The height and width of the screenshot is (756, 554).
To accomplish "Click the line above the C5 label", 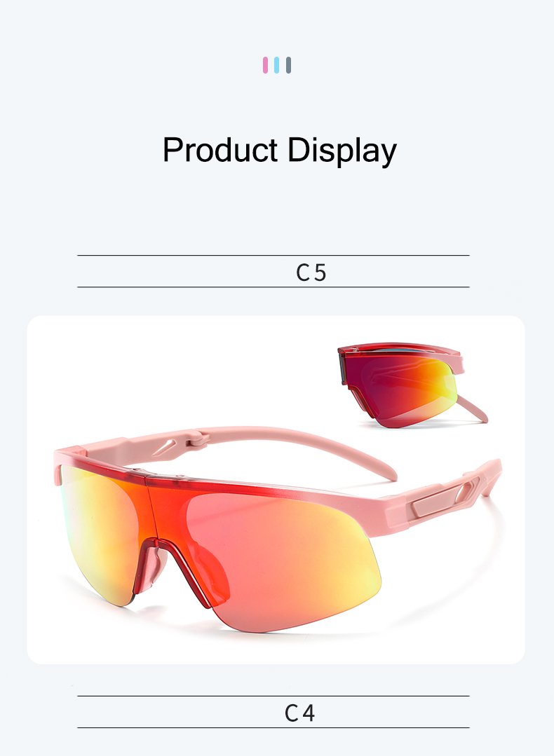I will (x=273, y=256).
